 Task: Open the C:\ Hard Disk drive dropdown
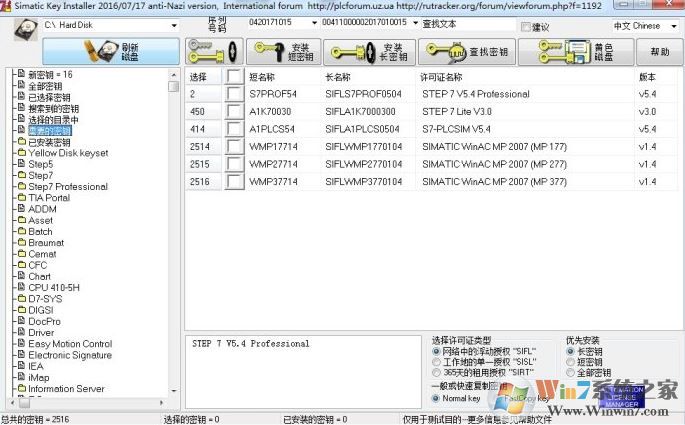coord(166,25)
